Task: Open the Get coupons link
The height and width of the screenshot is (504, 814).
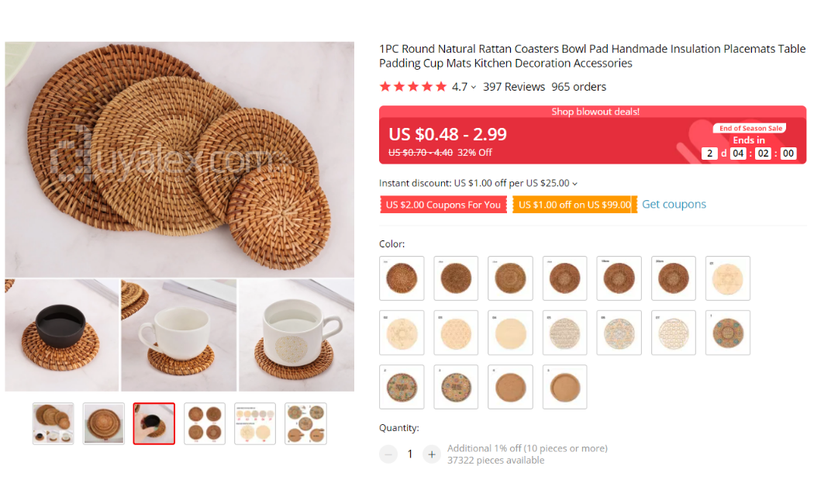Action: coord(674,205)
